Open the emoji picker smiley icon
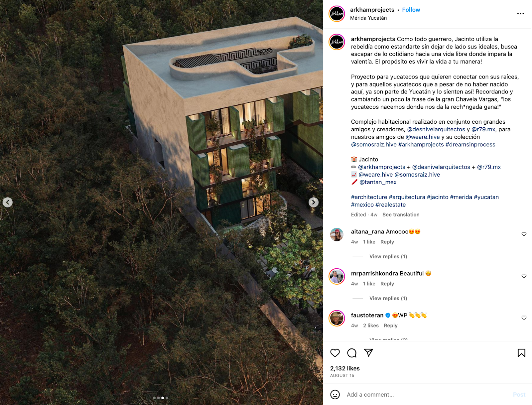Image resolution: width=532 pixels, height=405 pixels. pos(335,394)
